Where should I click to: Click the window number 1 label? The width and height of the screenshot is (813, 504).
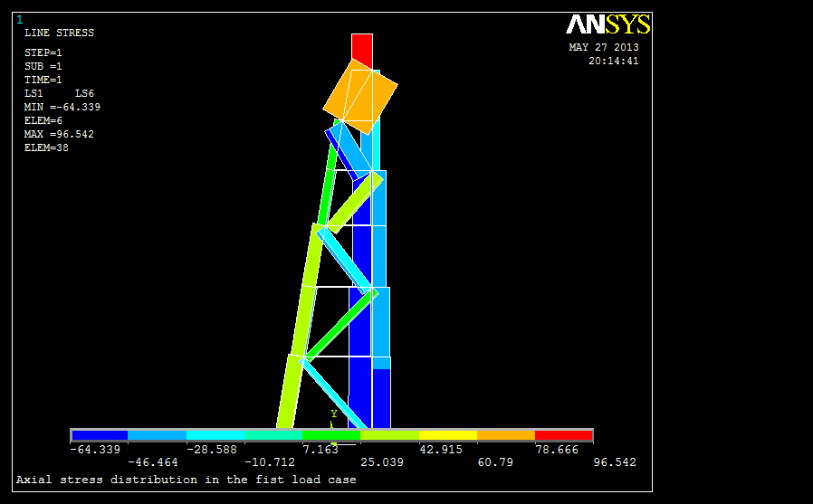[x=20, y=20]
